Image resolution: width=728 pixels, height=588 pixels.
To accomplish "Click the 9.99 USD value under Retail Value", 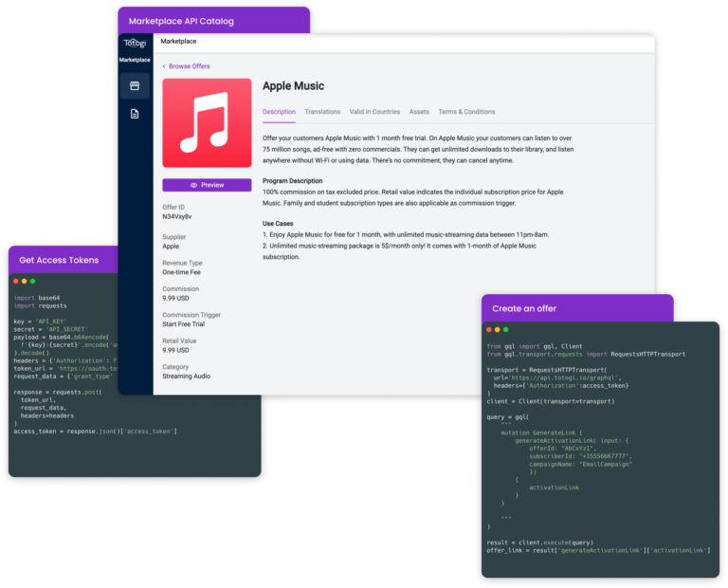I will (176, 351).
